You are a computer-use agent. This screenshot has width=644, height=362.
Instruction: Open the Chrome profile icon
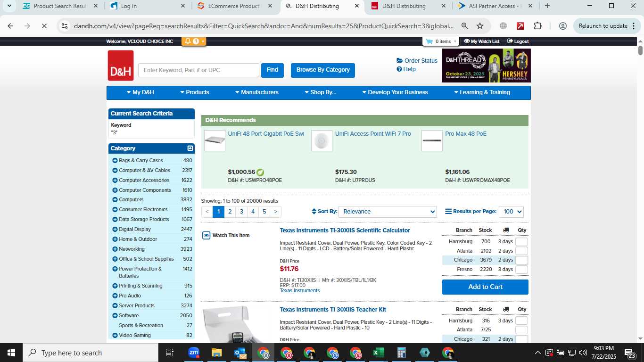coord(562,26)
